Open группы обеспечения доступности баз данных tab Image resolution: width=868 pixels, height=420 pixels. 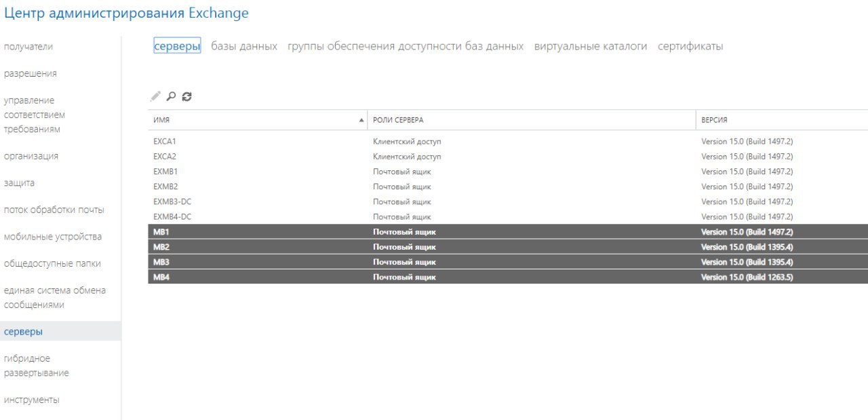[406, 46]
